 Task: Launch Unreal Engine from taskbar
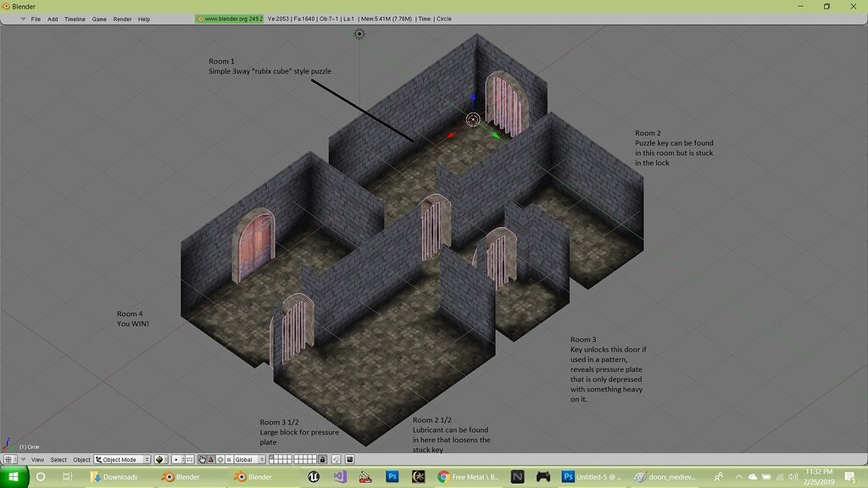tap(314, 476)
